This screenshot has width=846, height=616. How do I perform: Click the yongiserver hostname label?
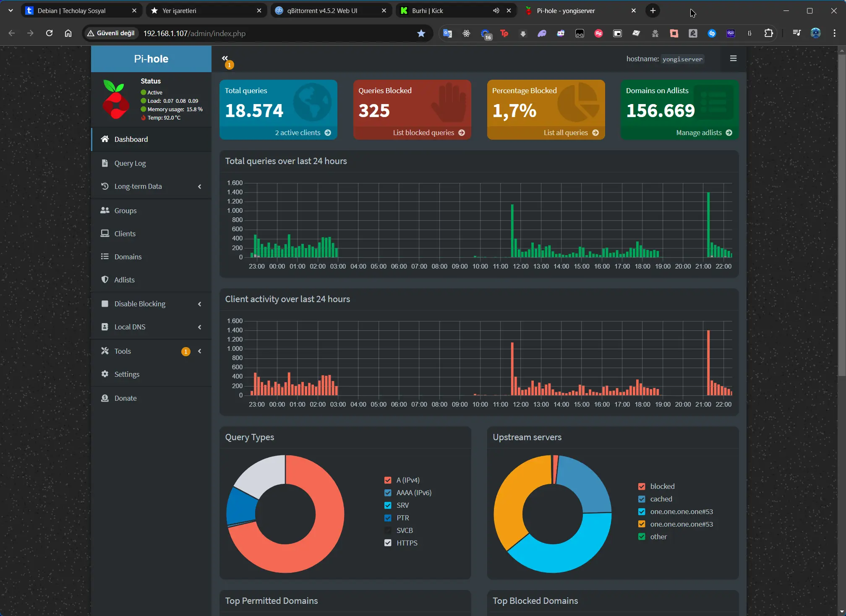(682, 59)
